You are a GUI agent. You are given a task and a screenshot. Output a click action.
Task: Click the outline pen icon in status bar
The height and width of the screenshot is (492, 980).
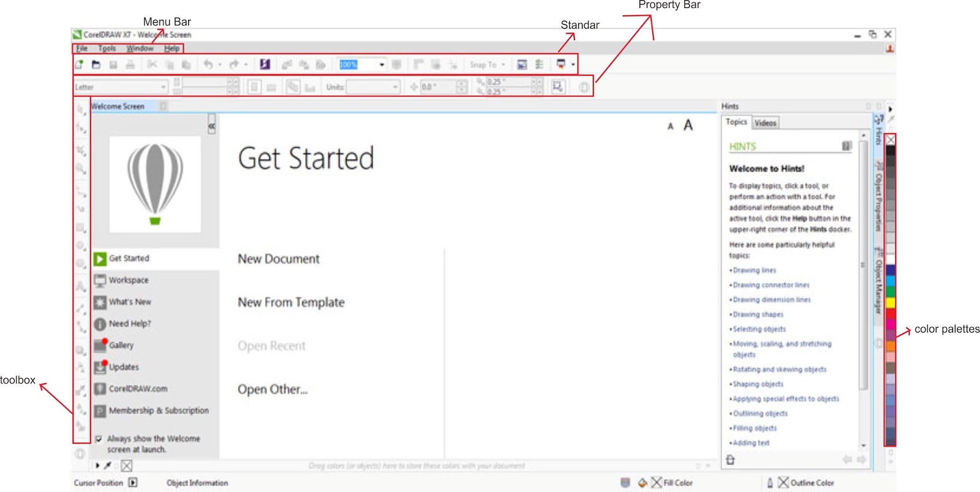click(x=770, y=483)
